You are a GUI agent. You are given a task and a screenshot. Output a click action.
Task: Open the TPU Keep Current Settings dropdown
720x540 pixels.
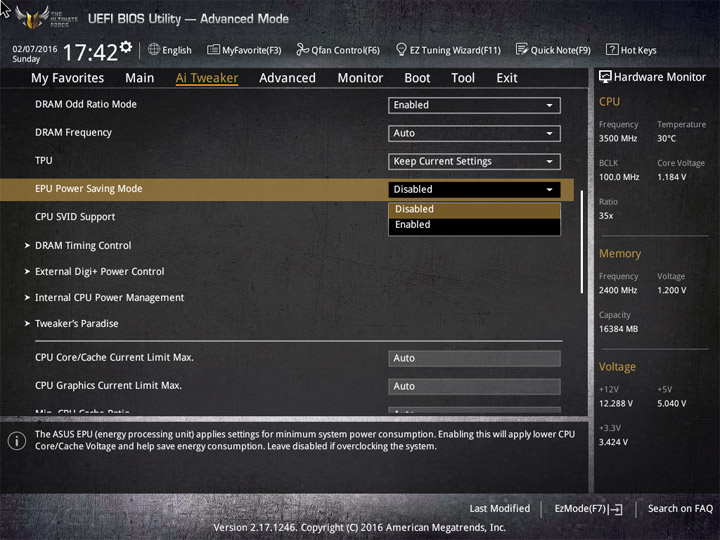coord(474,161)
